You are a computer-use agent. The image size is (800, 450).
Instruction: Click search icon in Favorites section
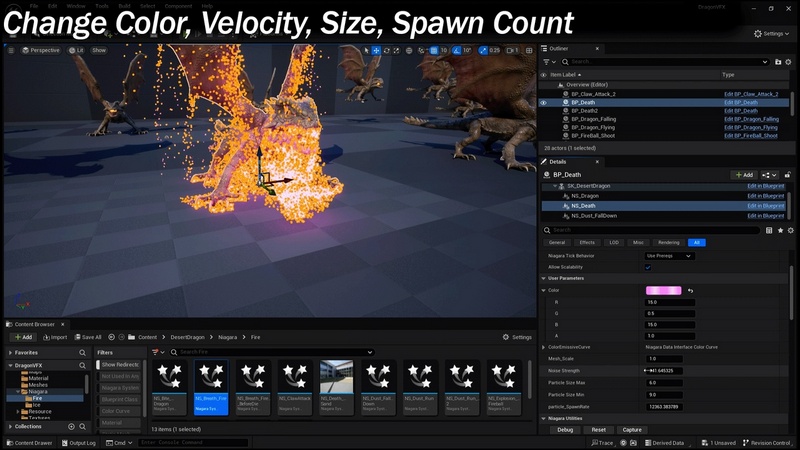(x=83, y=352)
